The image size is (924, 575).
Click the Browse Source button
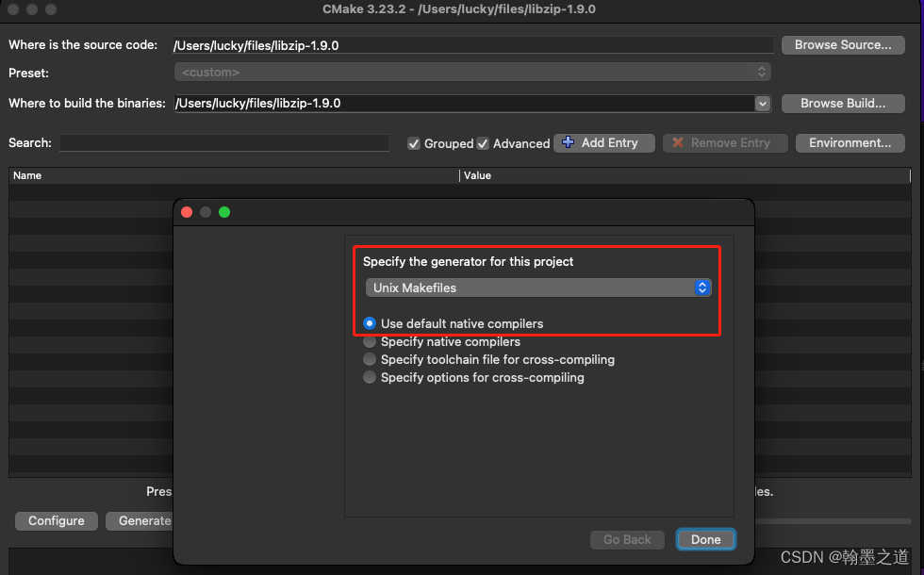(843, 45)
